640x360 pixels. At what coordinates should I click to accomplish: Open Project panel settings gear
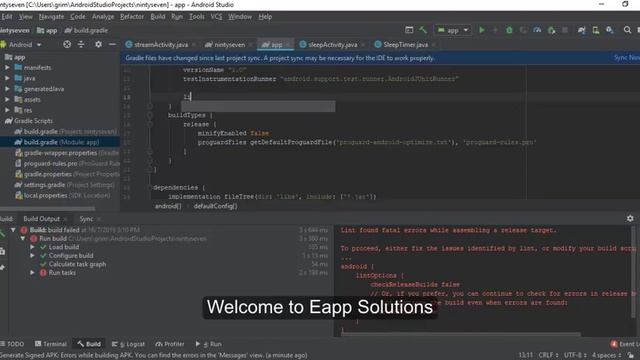pos(98,44)
